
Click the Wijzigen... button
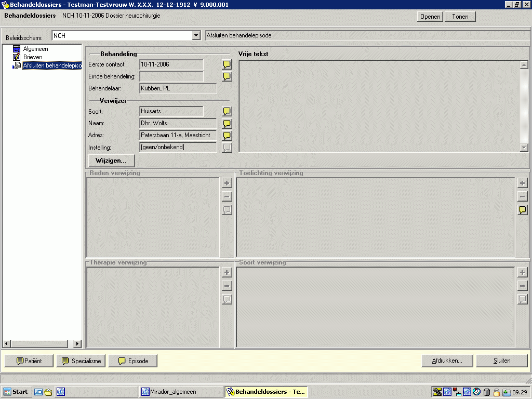point(111,161)
